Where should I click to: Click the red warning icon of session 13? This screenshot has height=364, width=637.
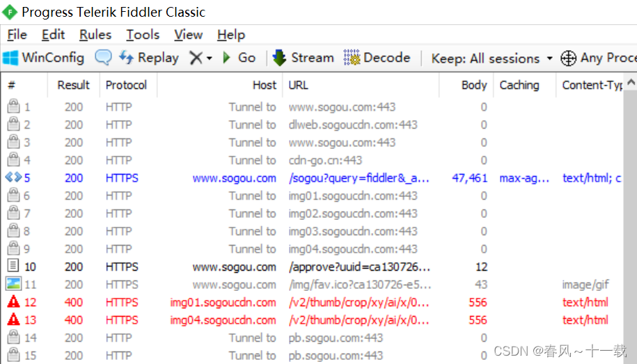pyautogui.click(x=13, y=319)
